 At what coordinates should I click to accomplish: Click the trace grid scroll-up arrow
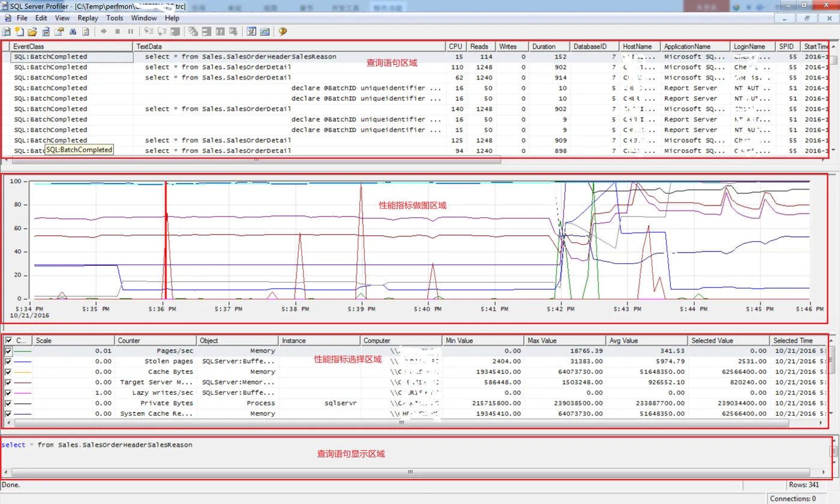833,46
